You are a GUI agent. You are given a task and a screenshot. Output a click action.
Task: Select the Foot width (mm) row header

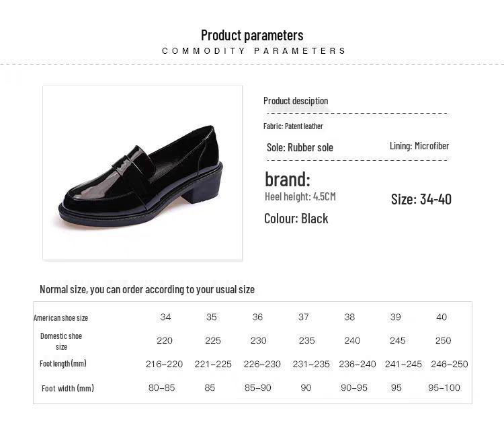click(68, 388)
